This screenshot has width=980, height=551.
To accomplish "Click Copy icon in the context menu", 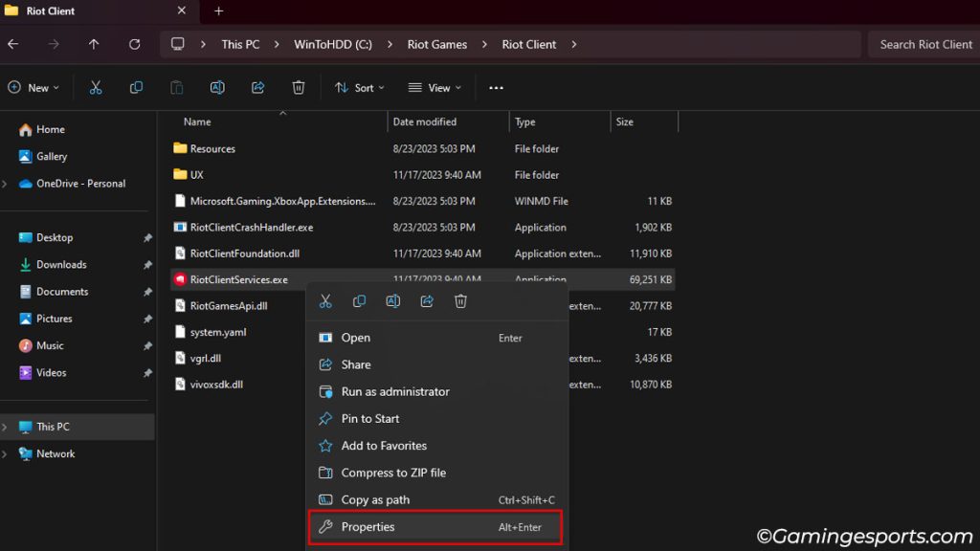I will click(x=360, y=301).
